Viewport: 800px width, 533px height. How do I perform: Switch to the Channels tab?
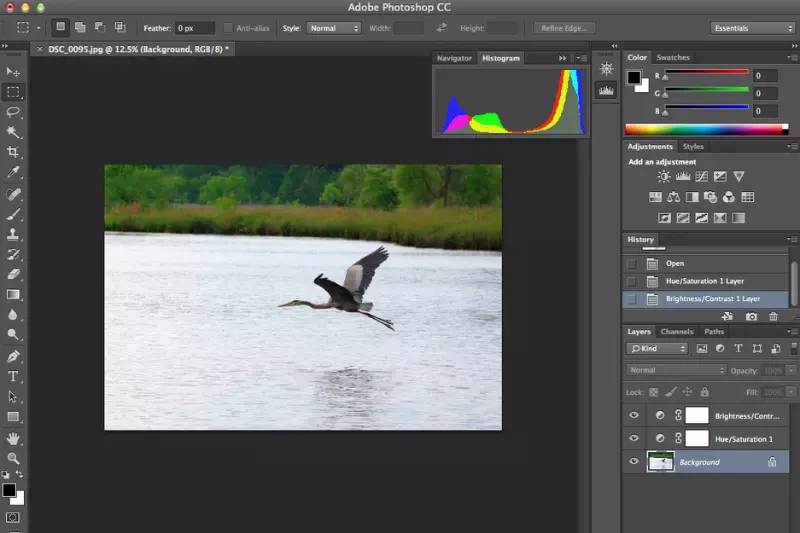click(x=677, y=332)
